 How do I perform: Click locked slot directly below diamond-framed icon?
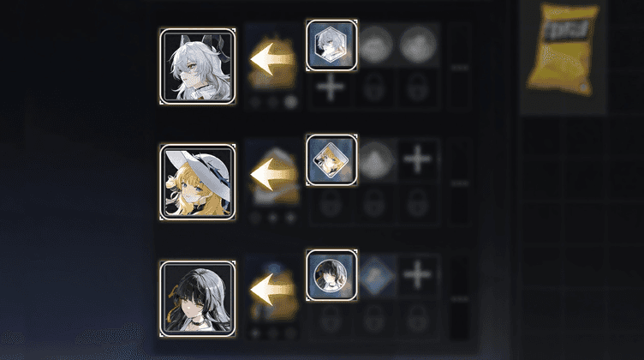click(331, 203)
